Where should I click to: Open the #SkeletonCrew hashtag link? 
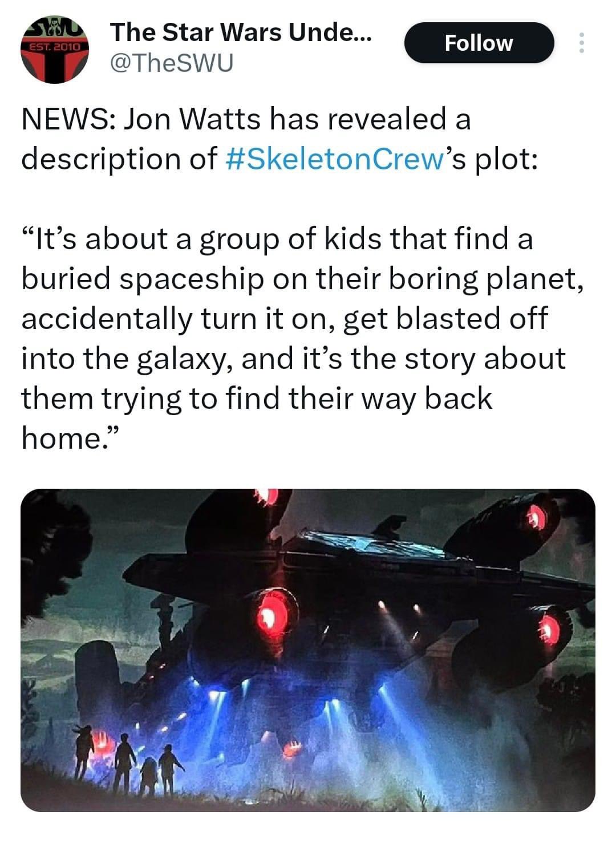tap(331, 158)
